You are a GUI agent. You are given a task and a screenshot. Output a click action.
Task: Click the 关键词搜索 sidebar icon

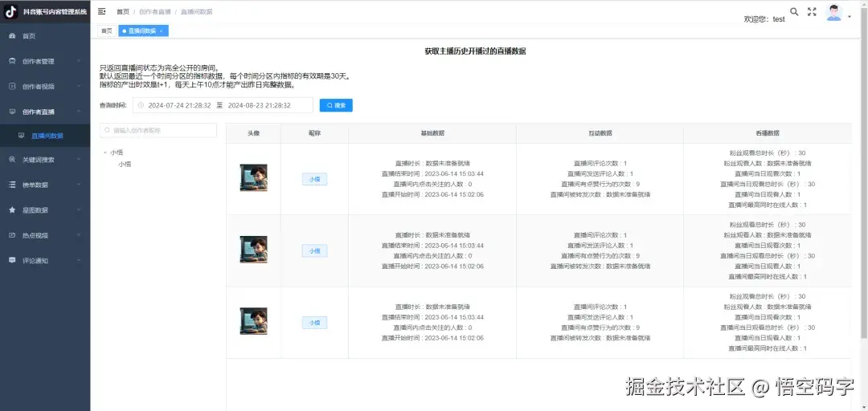pyautogui.click(x=12, y=159)
